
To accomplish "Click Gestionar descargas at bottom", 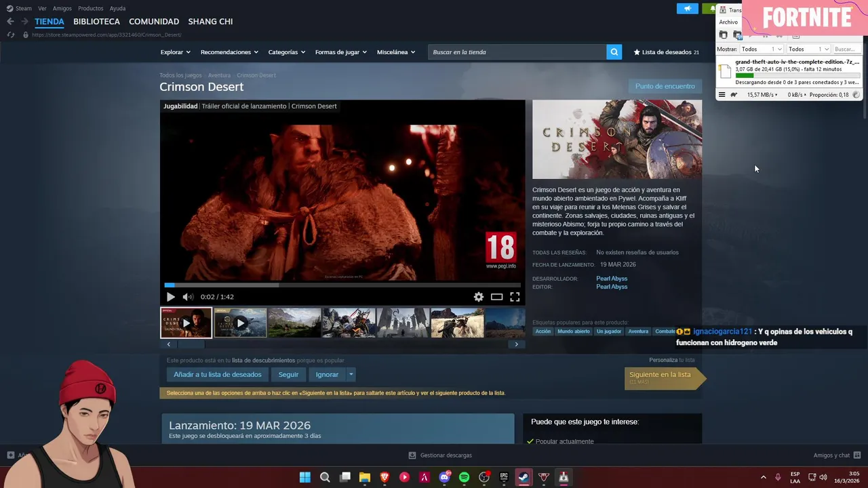I will coord(440,455).
